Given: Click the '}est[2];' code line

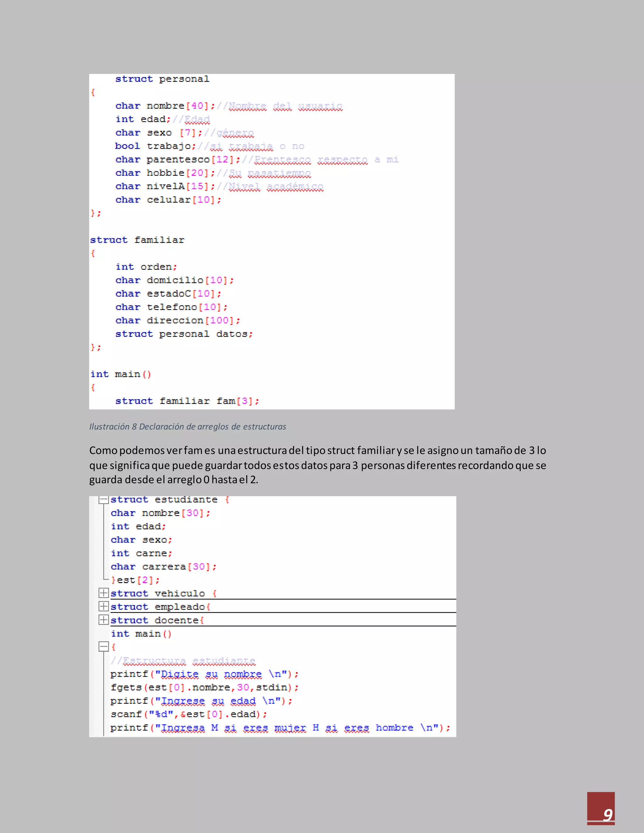Looking at the screenshot, I should [x=136, y=580].
